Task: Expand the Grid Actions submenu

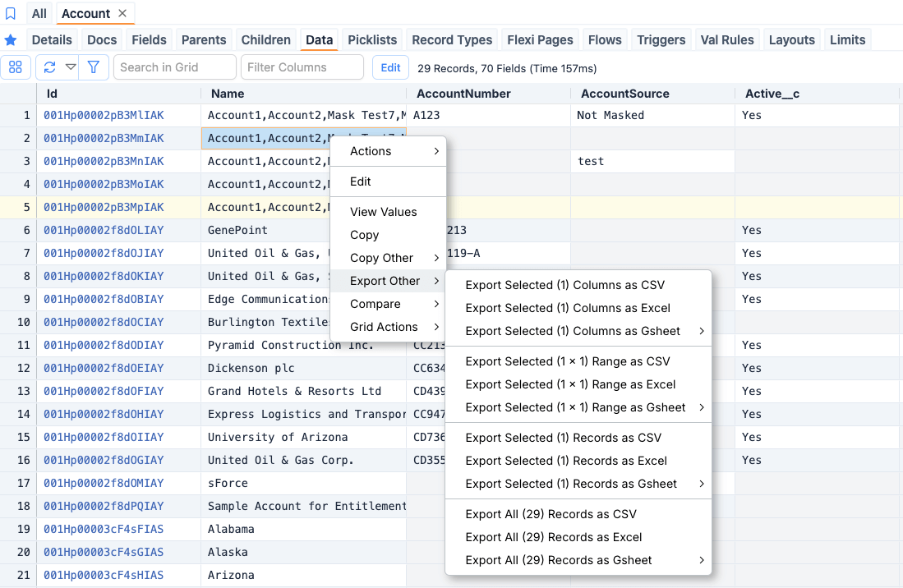Action: point(387,327)
